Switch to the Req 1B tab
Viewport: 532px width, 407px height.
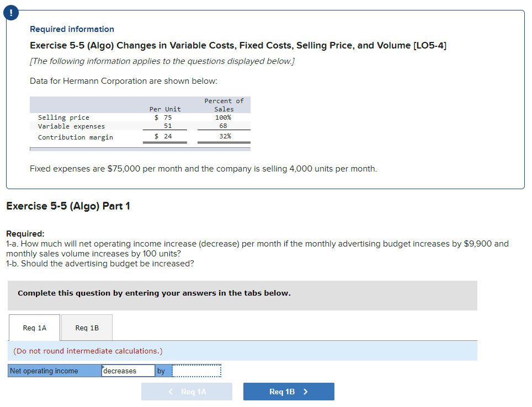[87, 328]
